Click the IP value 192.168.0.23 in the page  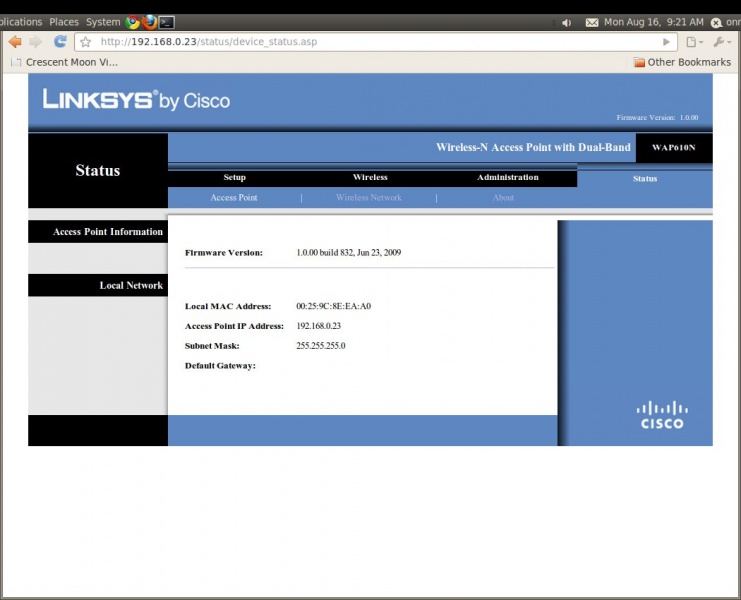pos(319,326)
